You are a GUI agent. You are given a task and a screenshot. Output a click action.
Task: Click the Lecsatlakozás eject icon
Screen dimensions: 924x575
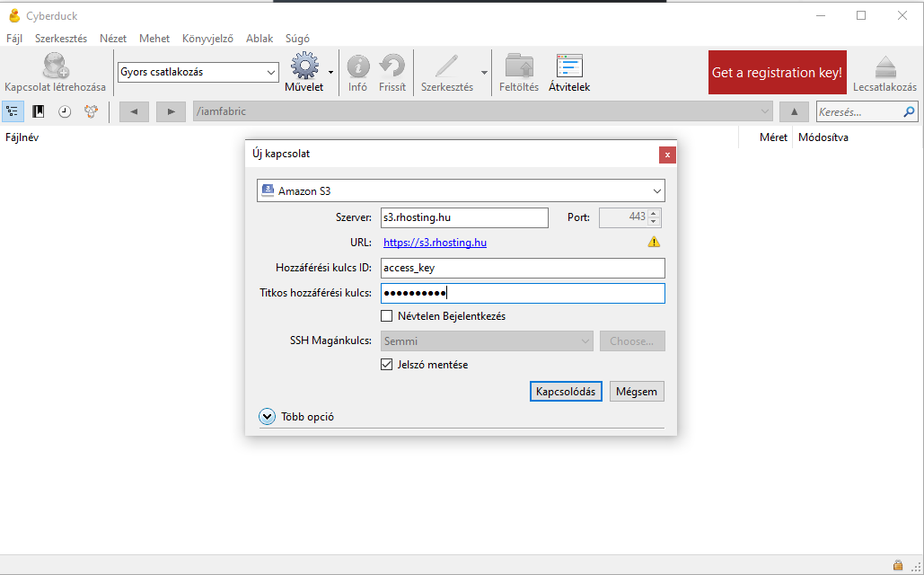coord(884,66)
